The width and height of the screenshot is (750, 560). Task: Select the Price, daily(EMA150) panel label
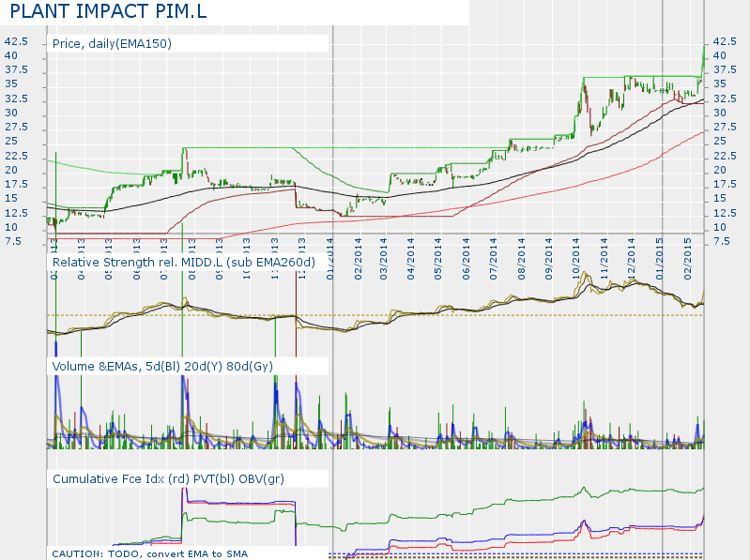click(112, 44)
